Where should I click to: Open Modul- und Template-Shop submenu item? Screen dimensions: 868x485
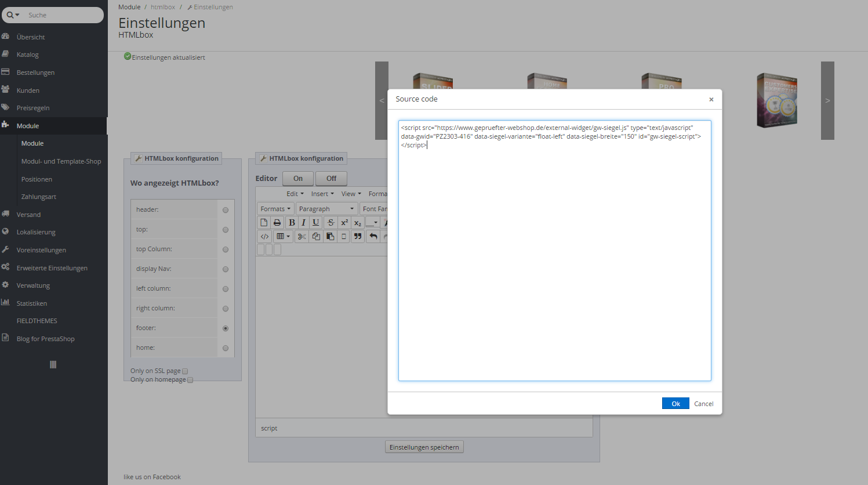(x=61, y=161)
